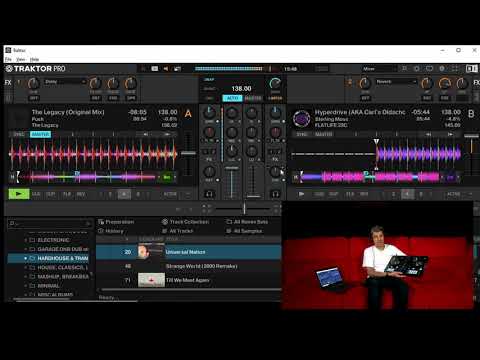The height and width of the screenshot is (360, 480).
Task: Open the Track Collection favorite
Action: pyautogui.click(x=185, y=222)
